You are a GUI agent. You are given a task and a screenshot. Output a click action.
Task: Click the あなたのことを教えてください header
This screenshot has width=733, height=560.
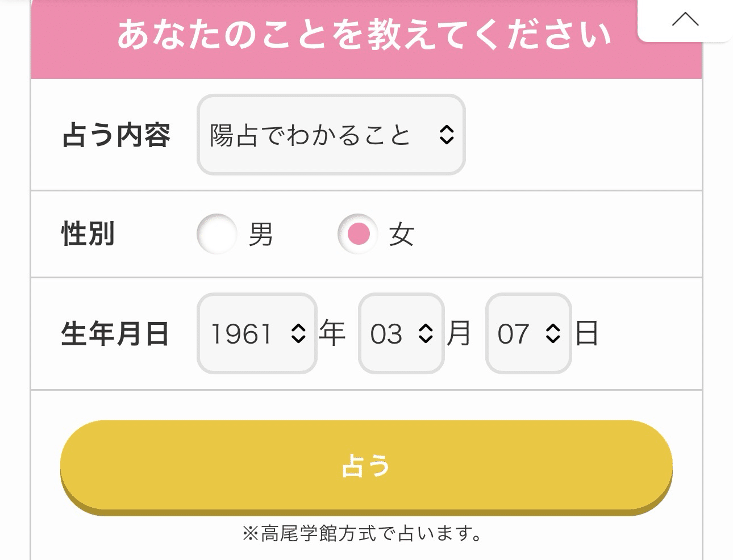[364, 32]
